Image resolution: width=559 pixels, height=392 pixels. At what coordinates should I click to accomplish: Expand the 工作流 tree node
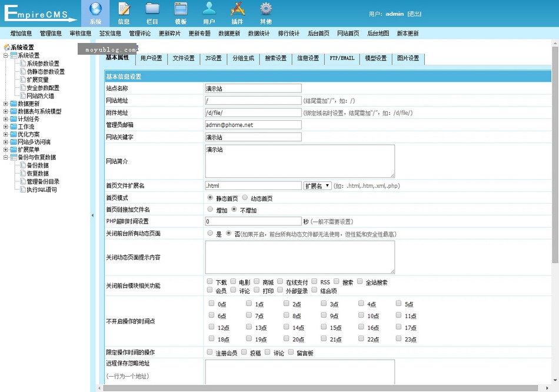(x=6, y=127)
